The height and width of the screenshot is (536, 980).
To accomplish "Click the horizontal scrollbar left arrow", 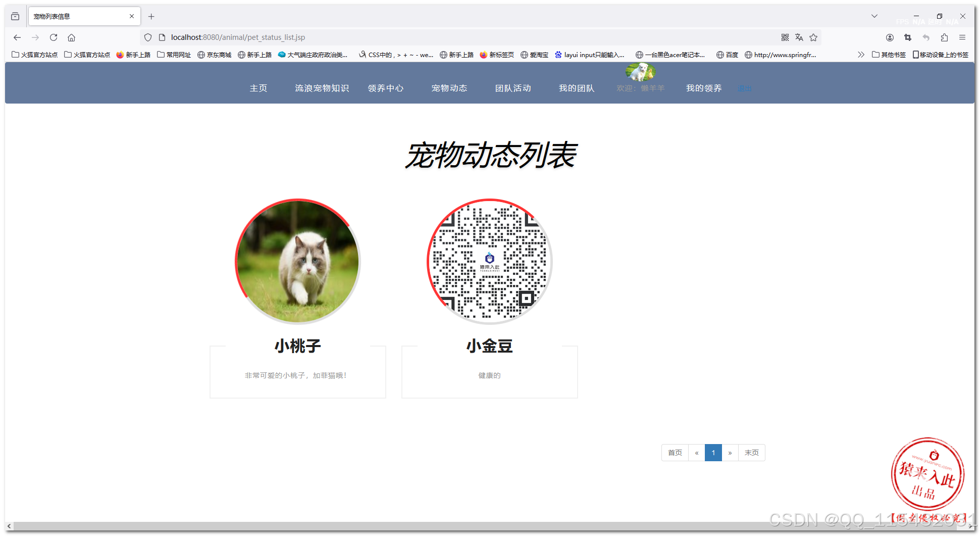I will click(9, 526).
